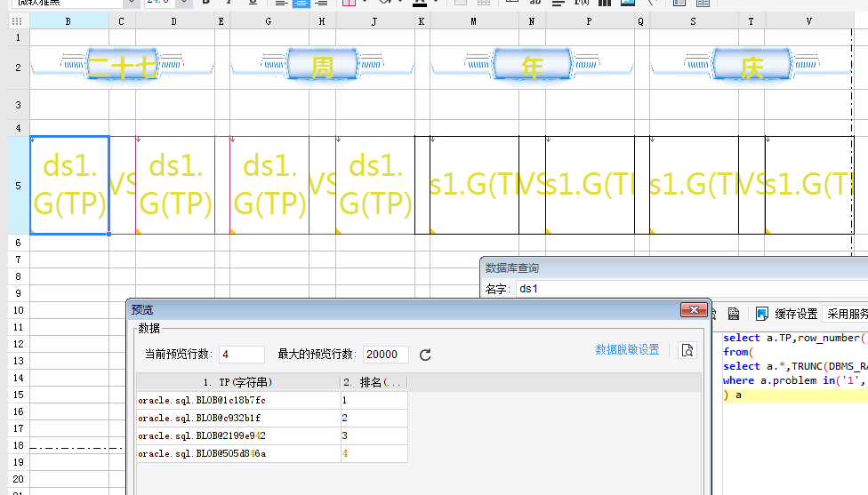Select the 庆 banner cell
The image size is (868, 495).
click(751, 68)
